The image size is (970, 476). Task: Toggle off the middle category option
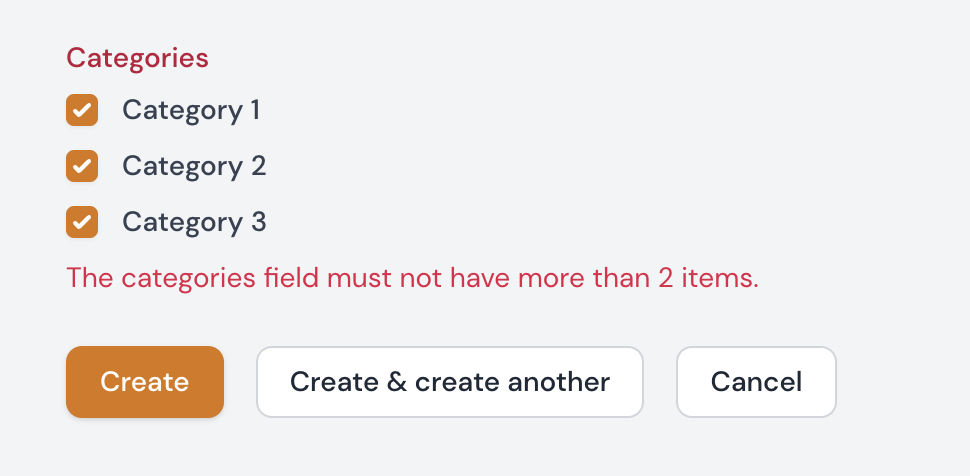click(82, 166)
